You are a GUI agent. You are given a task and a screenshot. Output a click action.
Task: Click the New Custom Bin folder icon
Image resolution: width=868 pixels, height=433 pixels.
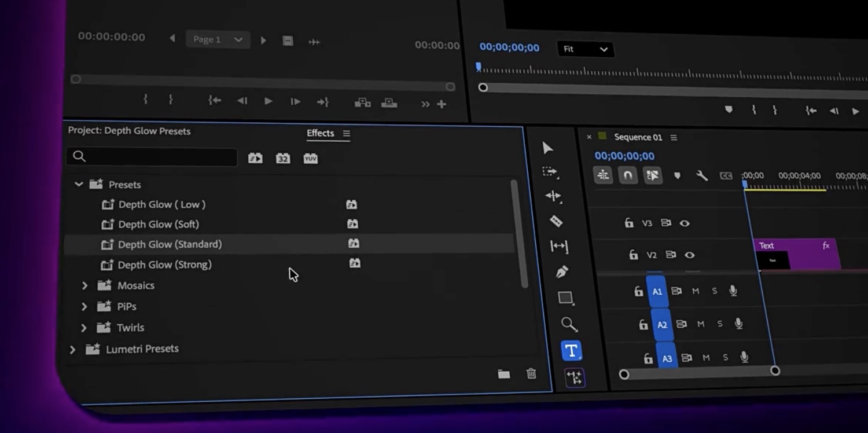(x=504, y=375)
